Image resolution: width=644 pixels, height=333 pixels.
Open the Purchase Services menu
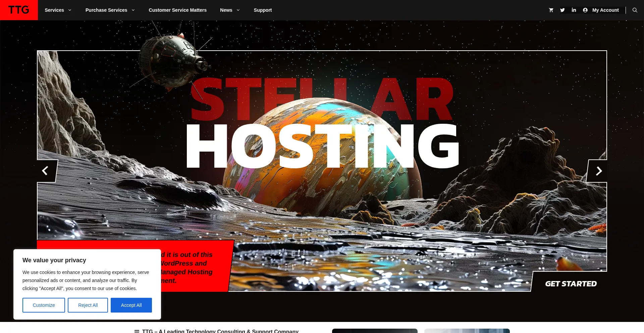click(106, 10)
